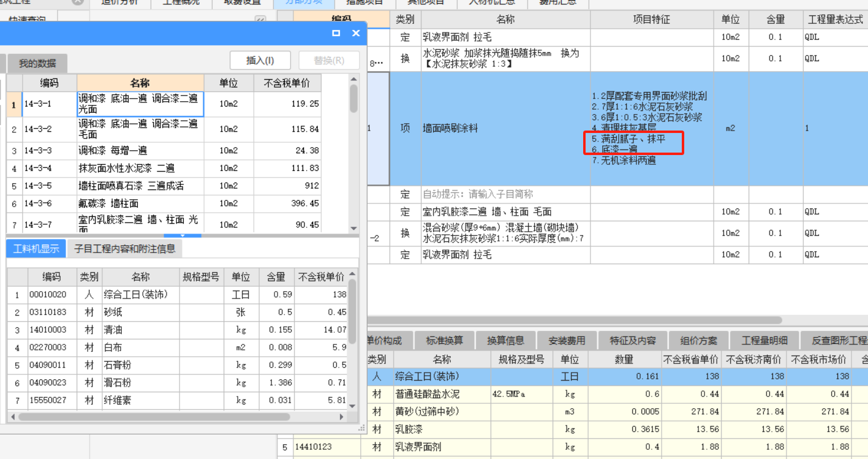Collapse lower pane via splitter triangle handle
Viewport: 868px width, 459px height.
pyautogui.click(x=182, y=235)
